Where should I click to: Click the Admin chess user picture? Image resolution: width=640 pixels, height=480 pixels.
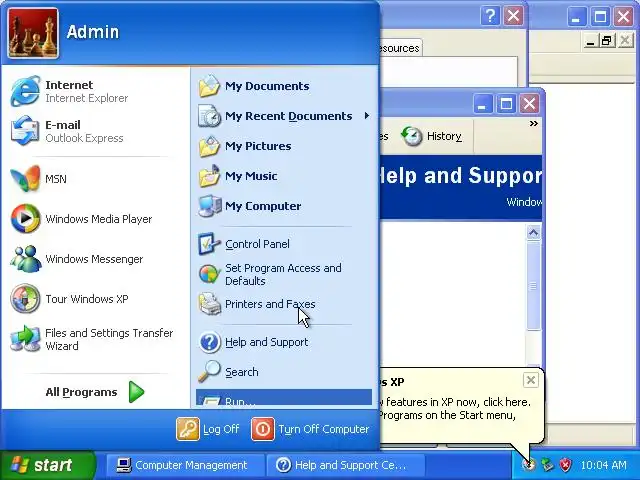coord(33,33)
